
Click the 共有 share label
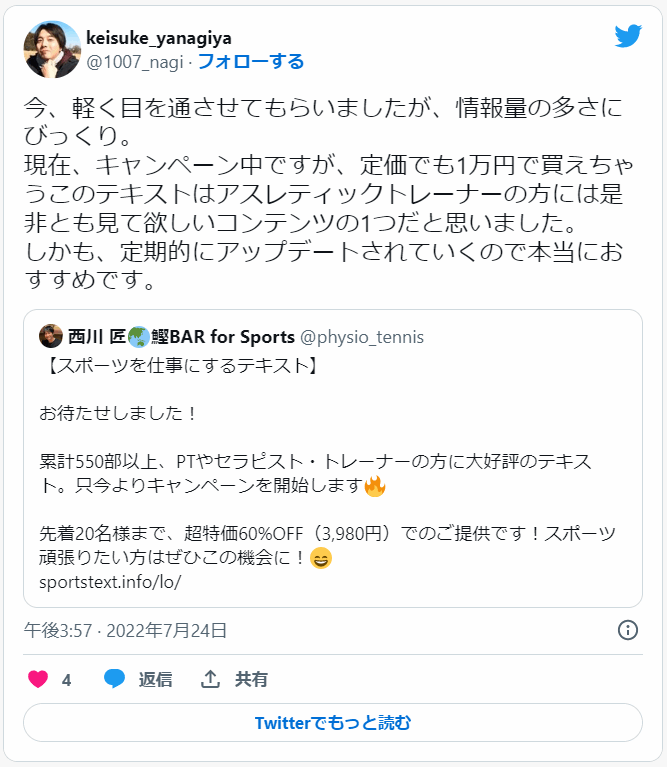[x=251, y=680]
